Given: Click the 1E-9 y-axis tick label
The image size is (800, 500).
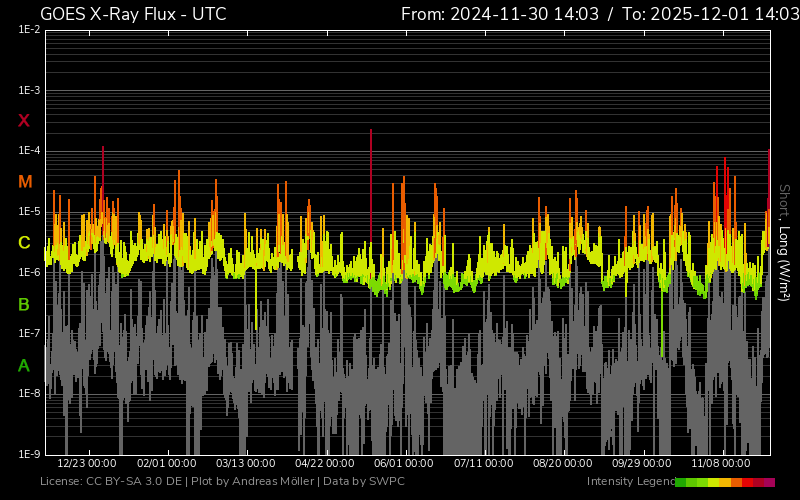Looking at the screenshot, I should (29, 454).
